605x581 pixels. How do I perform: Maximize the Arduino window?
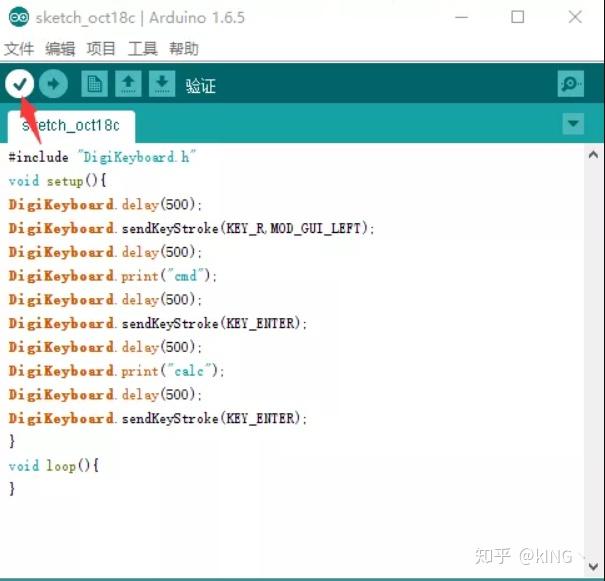point(517,17)
